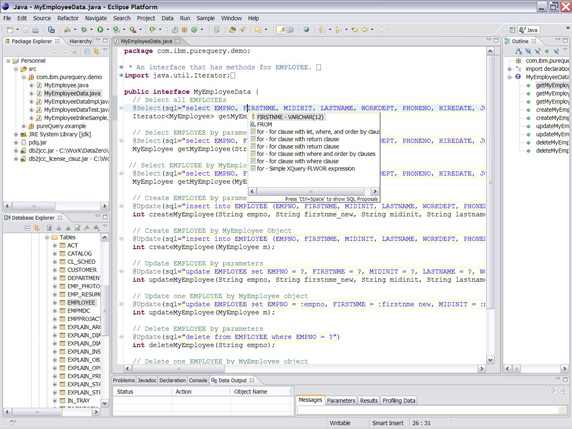This screenshot has height=429, width=572.
Task: Toggle Link with Editor in Package Explorer
Action: click(x=96, y=51)
